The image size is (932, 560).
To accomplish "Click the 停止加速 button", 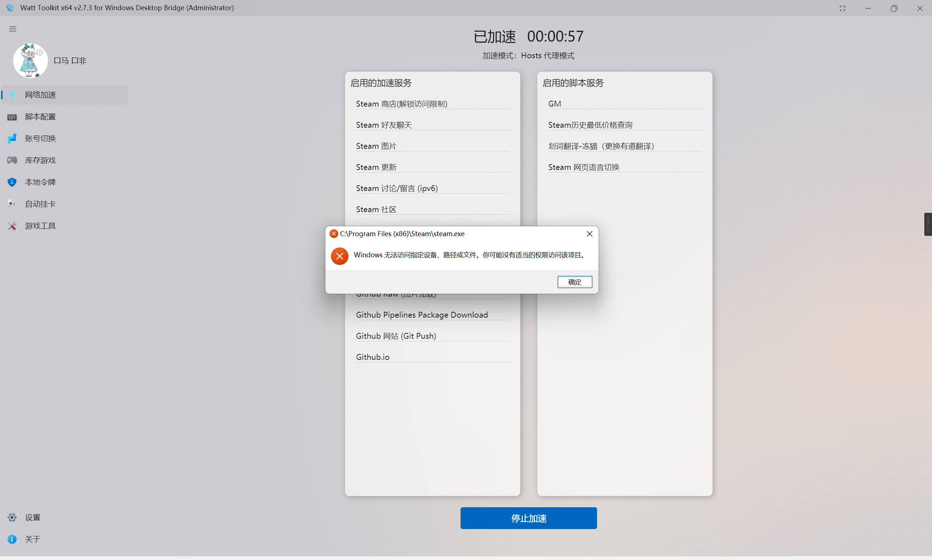I will [529, 518].
